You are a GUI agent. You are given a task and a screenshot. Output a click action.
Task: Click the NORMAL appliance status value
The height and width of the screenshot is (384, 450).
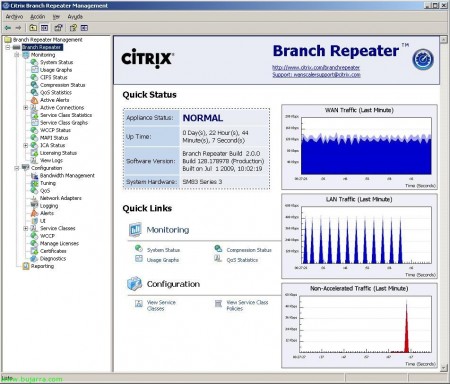click(x=203, y=118)
